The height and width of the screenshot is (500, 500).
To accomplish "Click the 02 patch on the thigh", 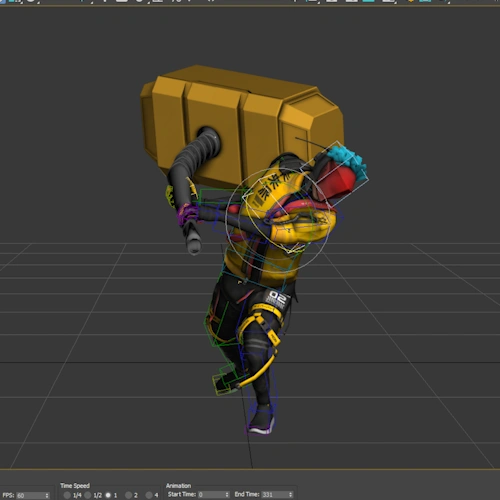I will pyautogui.click(x=277, y=298).
